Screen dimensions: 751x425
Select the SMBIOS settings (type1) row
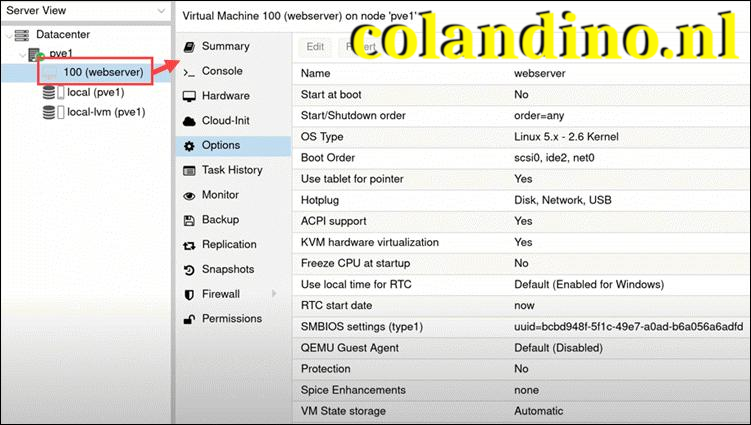point(521,327)
